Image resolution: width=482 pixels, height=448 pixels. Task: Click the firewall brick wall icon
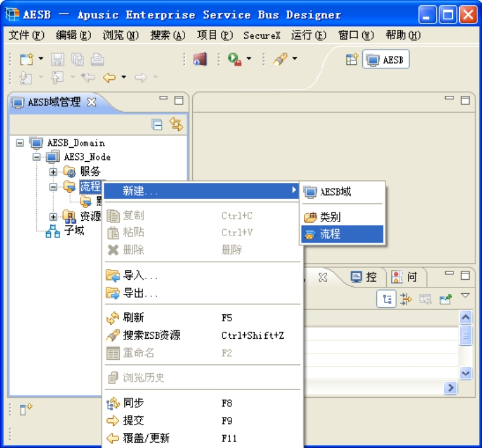(x=200, y=59)
